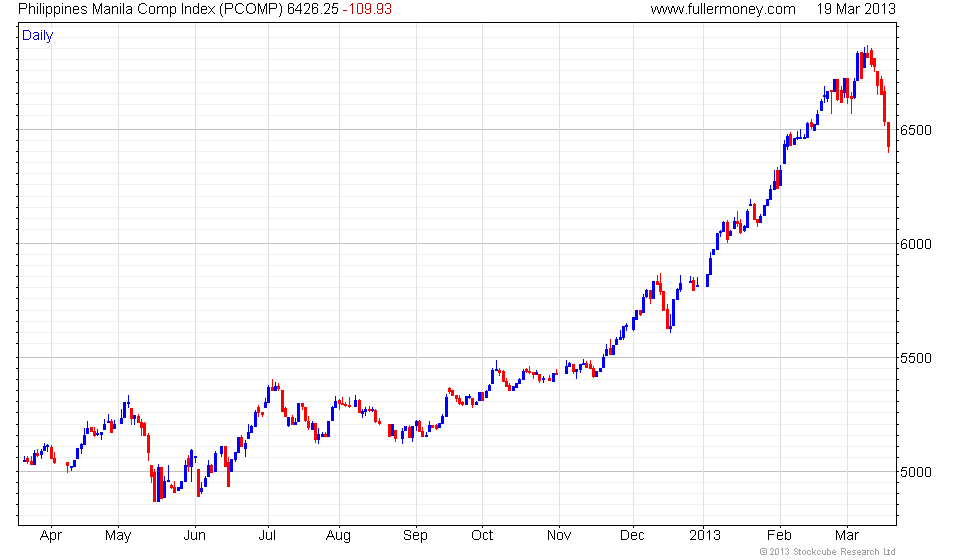Click the 6000 price axis label
The height and width of the screenshot is (560, 980).
[916, 244]
